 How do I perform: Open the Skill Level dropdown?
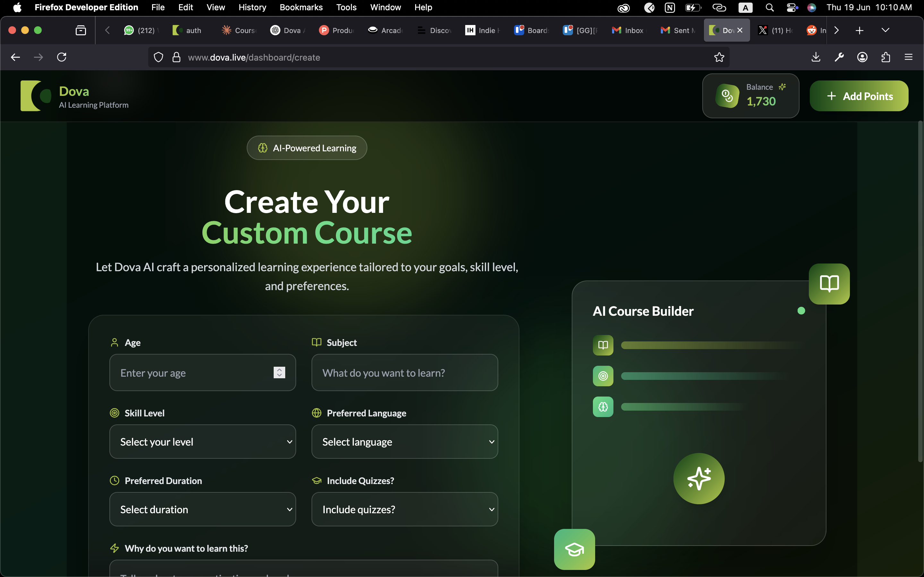point(202,441)
